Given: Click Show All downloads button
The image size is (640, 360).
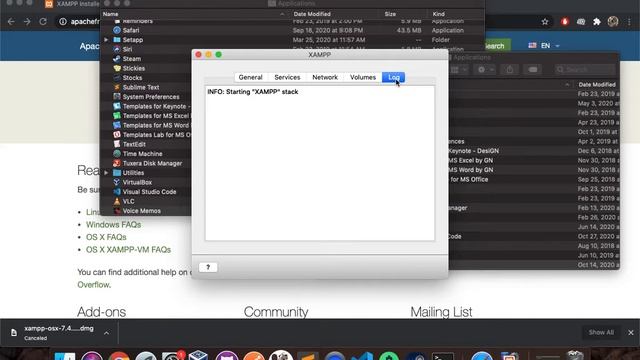Looking at the screenshot, I should coord(601,333).
